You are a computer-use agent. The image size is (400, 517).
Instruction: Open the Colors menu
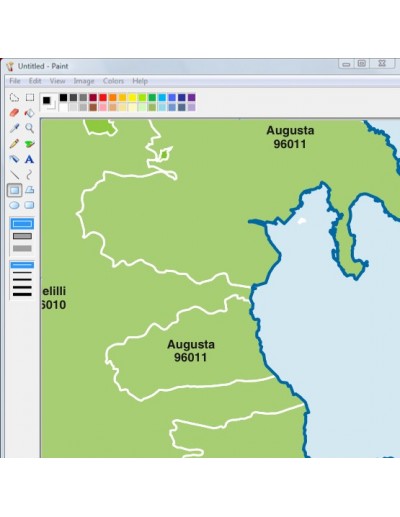(113, 81)
